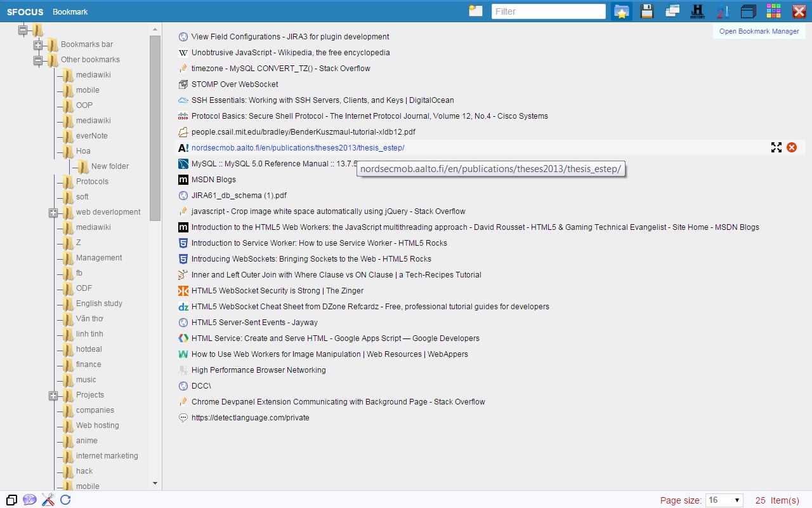Expand the web deverlopment folder

tap(53, 212)
